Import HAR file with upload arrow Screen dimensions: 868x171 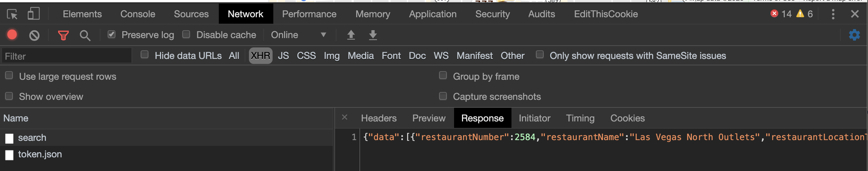coord(351,35)
